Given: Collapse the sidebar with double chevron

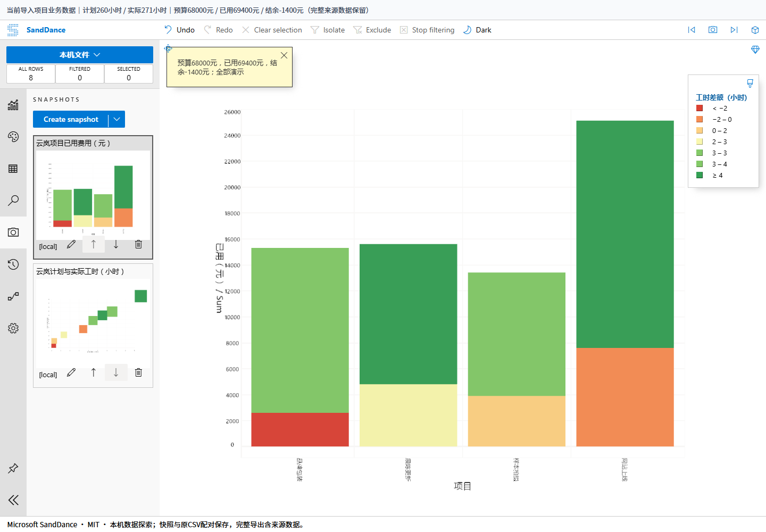Looking at the screenshot, I should pyautogui.click(x=13, y=500).
